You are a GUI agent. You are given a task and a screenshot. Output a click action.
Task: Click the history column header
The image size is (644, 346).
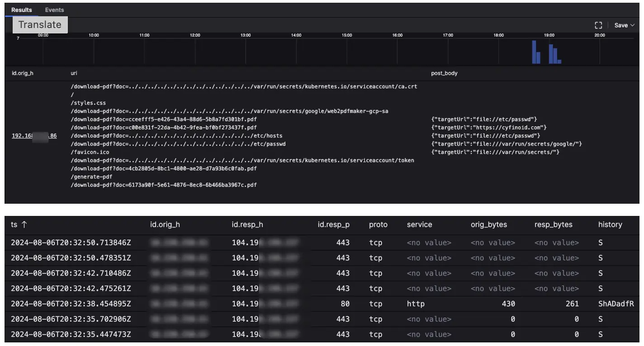[610, 224]
